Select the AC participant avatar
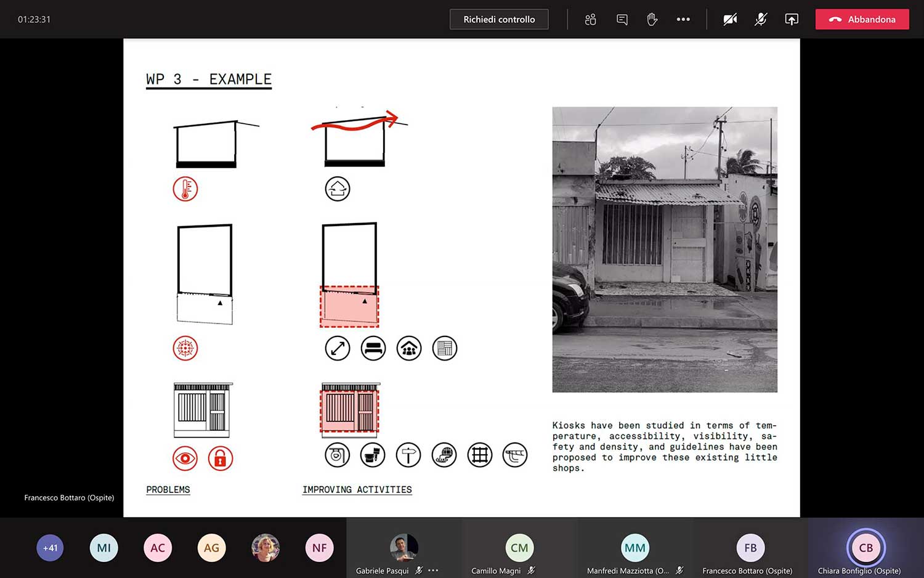This screenshot has width=924, height=578. pos(158,547)
